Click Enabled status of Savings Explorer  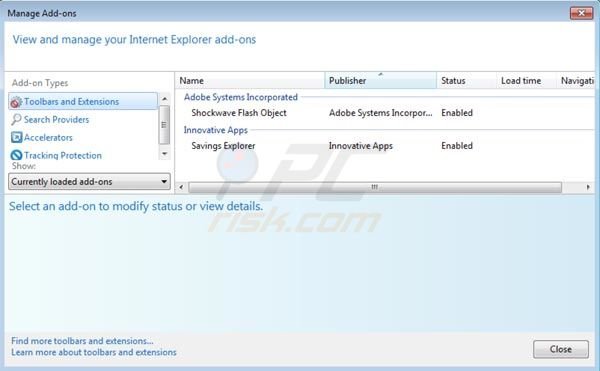click(x=457, y=146)
